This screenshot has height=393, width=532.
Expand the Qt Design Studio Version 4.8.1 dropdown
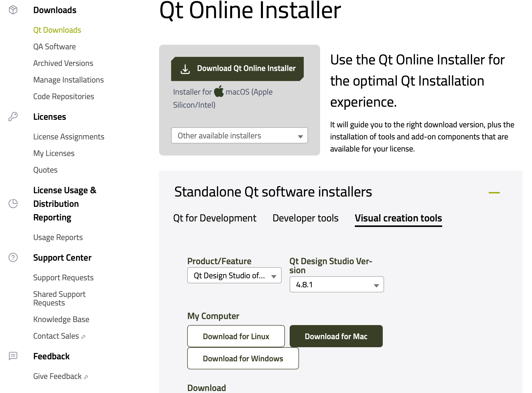pos(336,285)
